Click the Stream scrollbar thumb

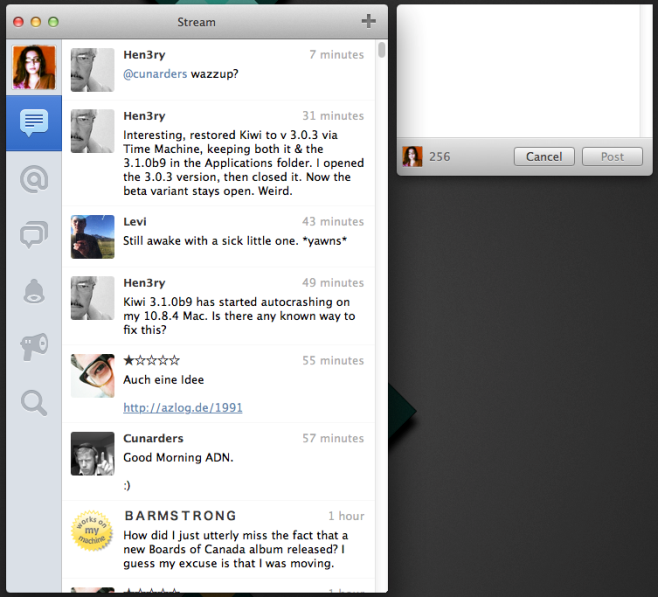point(381,50)
